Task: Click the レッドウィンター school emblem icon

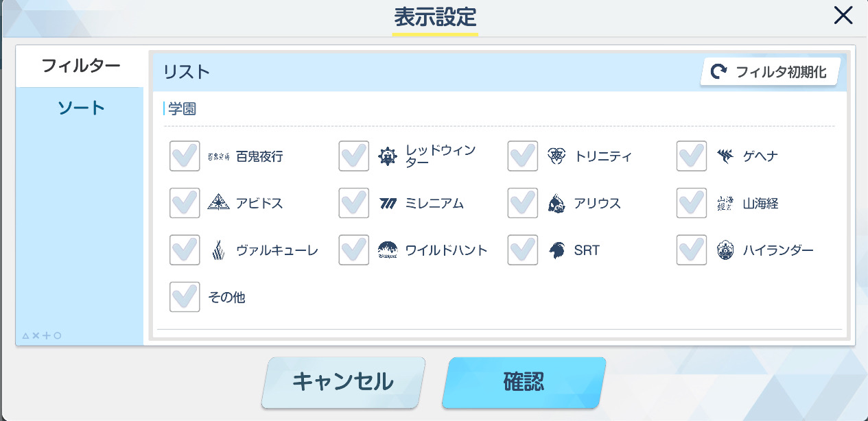Action: pyautogui.click(x=388, y=157)
